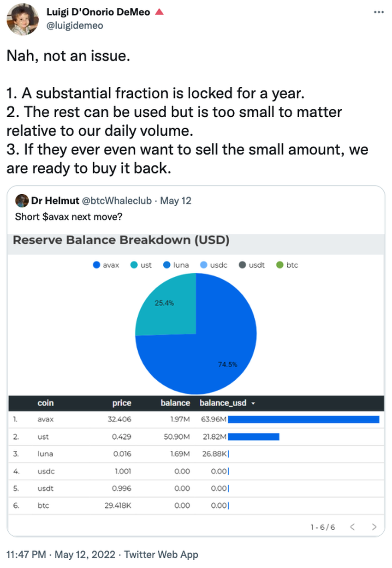Click Dr Helmut's small avatar
Viewport: 392px width, 568px height.
tap(22, 201)
